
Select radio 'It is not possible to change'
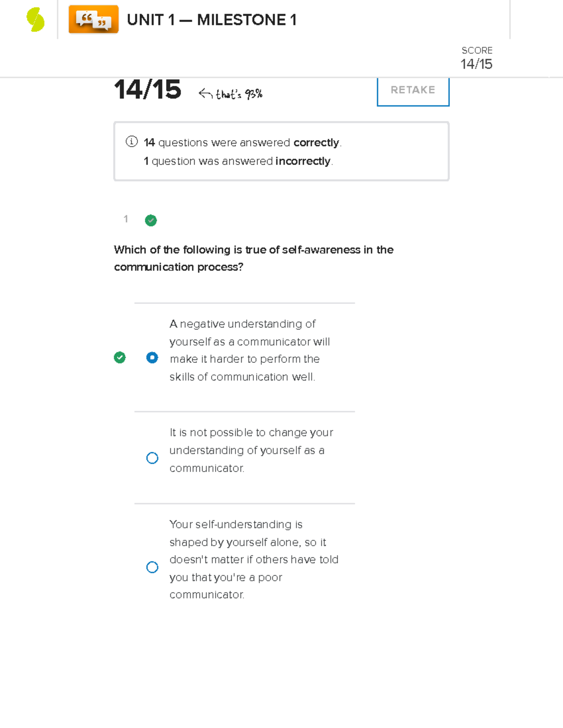point(152,458)
